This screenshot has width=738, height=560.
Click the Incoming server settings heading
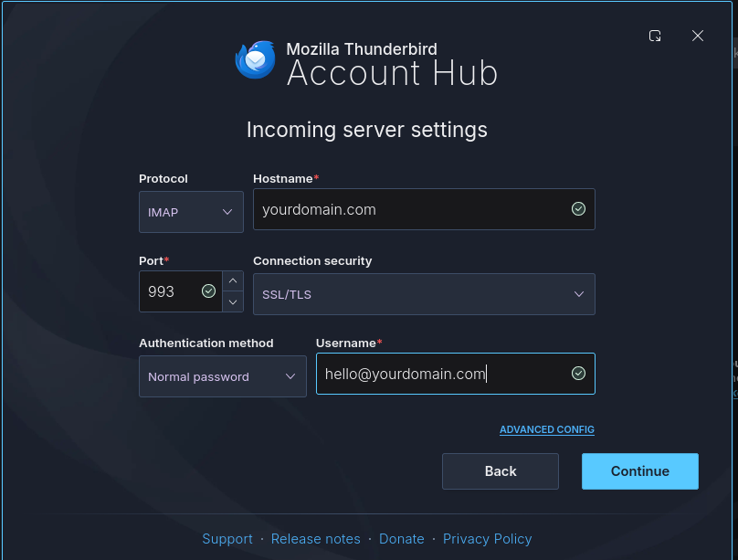(x=366, y=130)
